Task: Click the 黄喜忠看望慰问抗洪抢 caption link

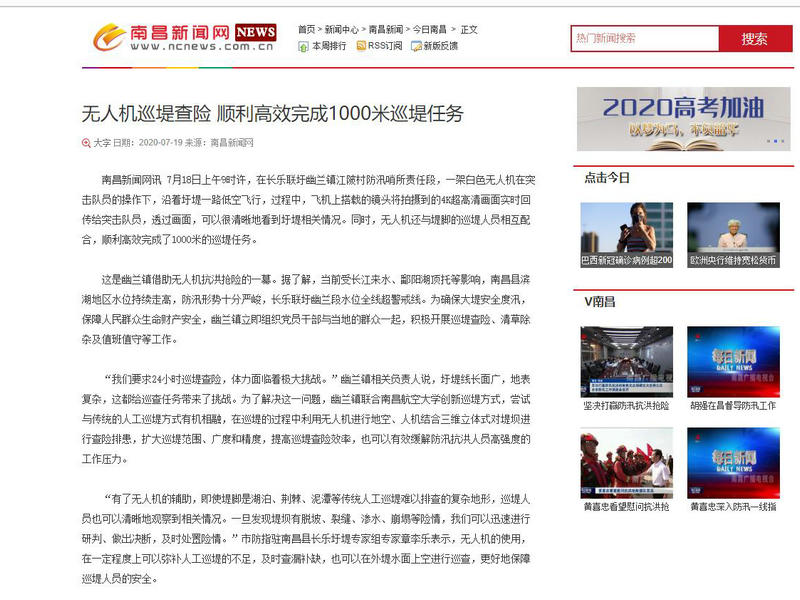Action: coord(627,507)
